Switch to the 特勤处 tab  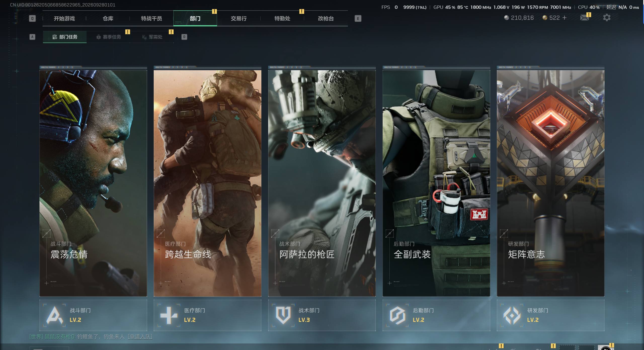[282, 18]
